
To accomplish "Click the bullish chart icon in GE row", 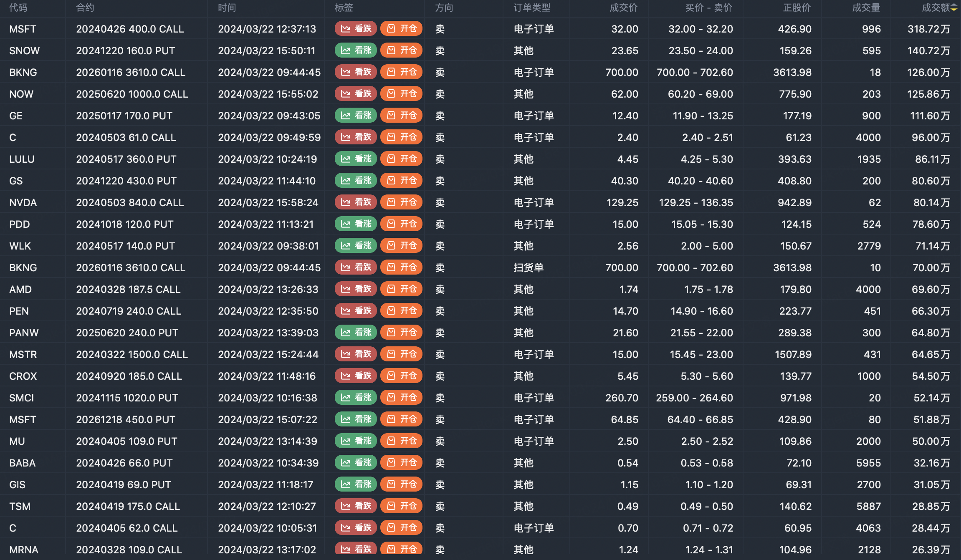I will pos(345,116).
